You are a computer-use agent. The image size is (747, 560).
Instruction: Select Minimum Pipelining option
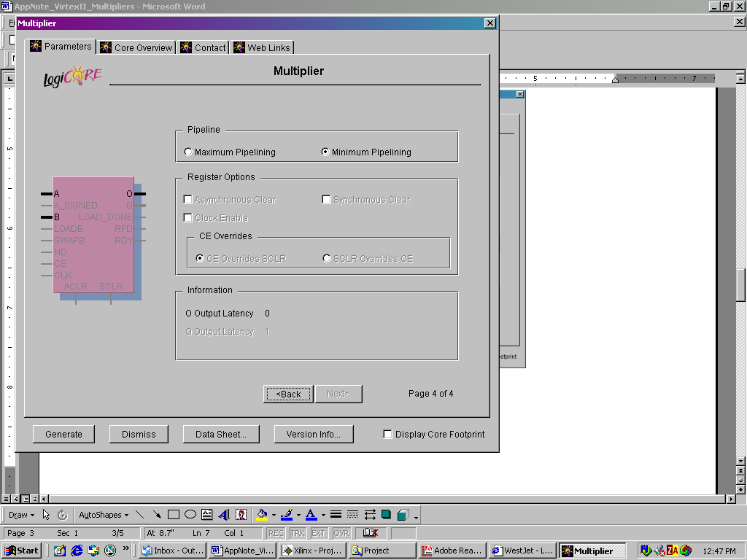click(326, 152)
